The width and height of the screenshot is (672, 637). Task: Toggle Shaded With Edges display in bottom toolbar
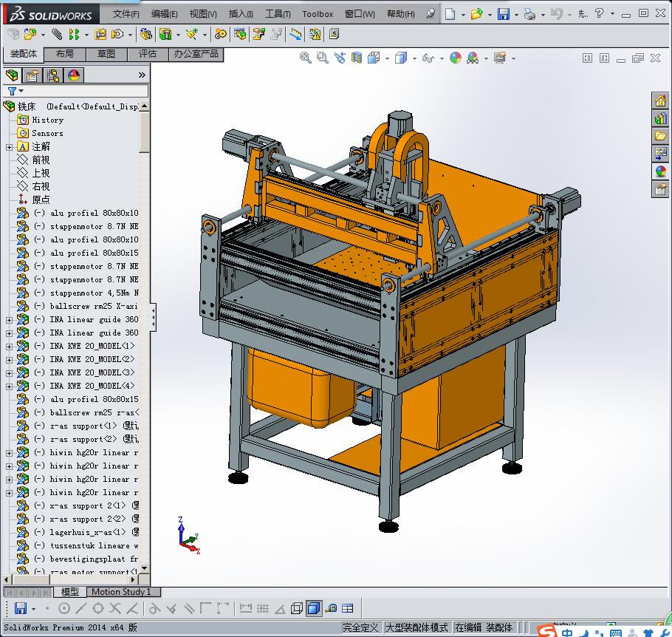point(314,608)
